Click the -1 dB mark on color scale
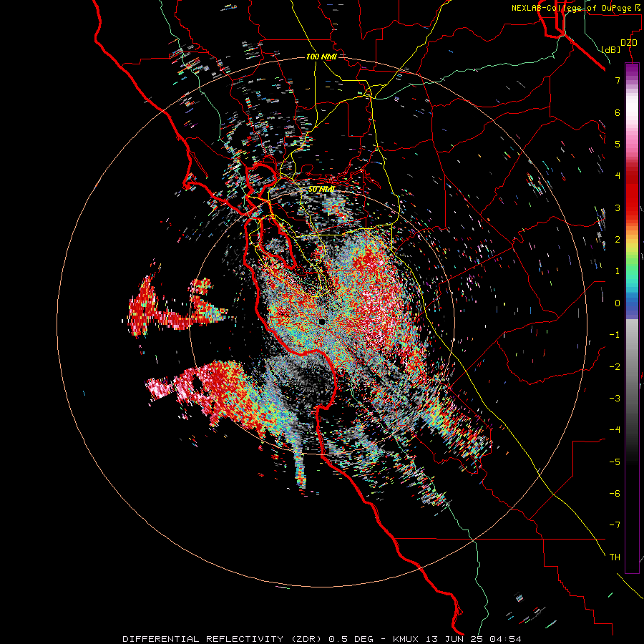This screenshot has height=644, width=644. click(x=615, y=335)
